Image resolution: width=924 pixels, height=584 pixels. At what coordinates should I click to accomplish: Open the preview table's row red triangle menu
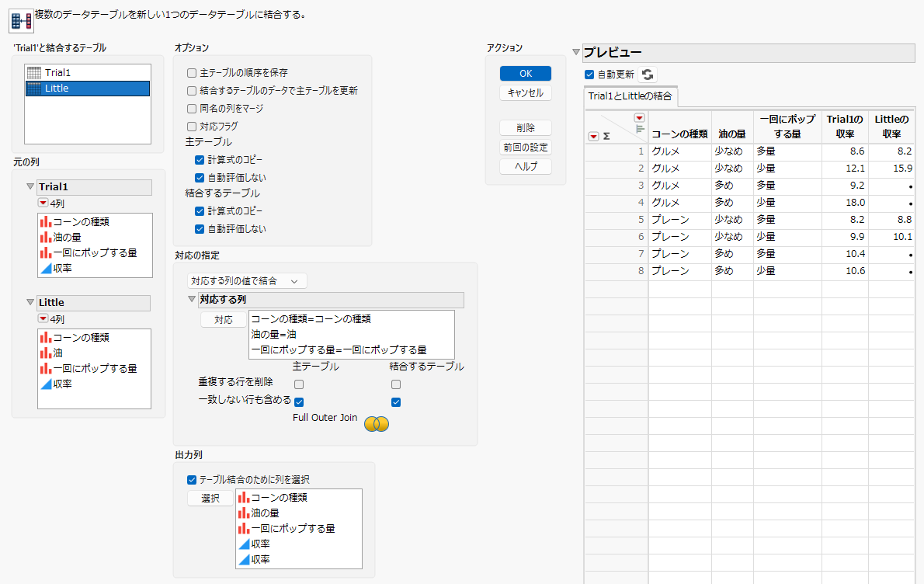pyautogui.click(x=593, y=136)
